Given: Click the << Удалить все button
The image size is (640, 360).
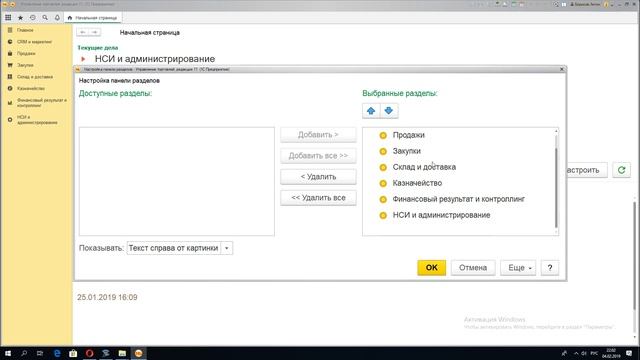Looking at the screenshot, I should (x=318, y=198).
